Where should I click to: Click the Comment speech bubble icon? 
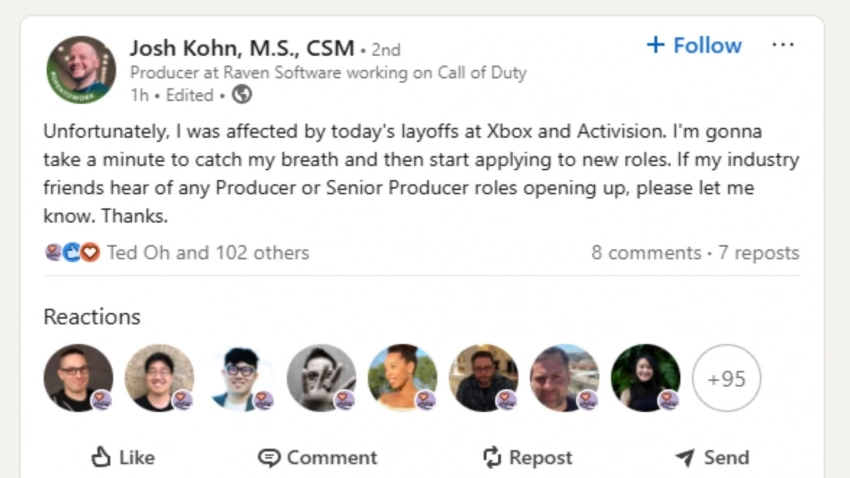click(269, 458)
